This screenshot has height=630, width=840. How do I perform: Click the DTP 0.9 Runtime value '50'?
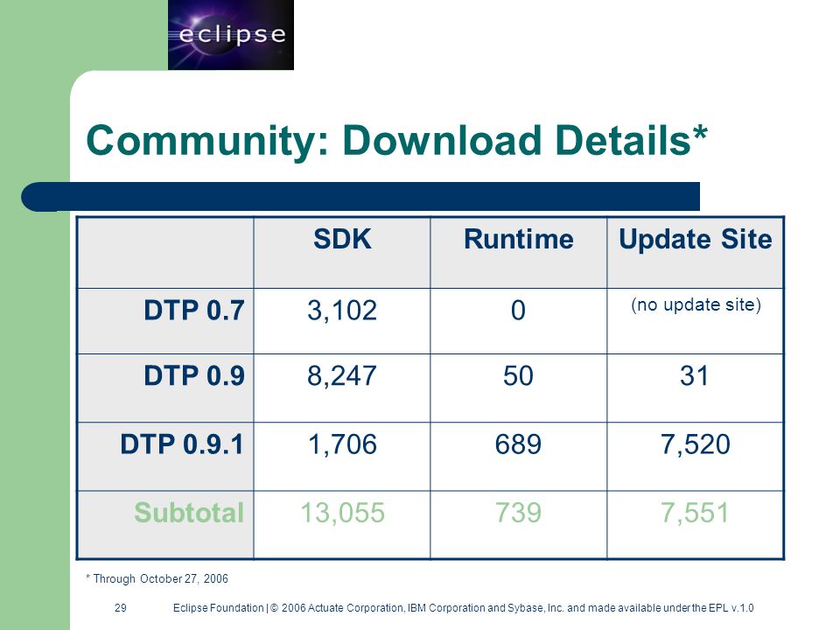[518, 376]
